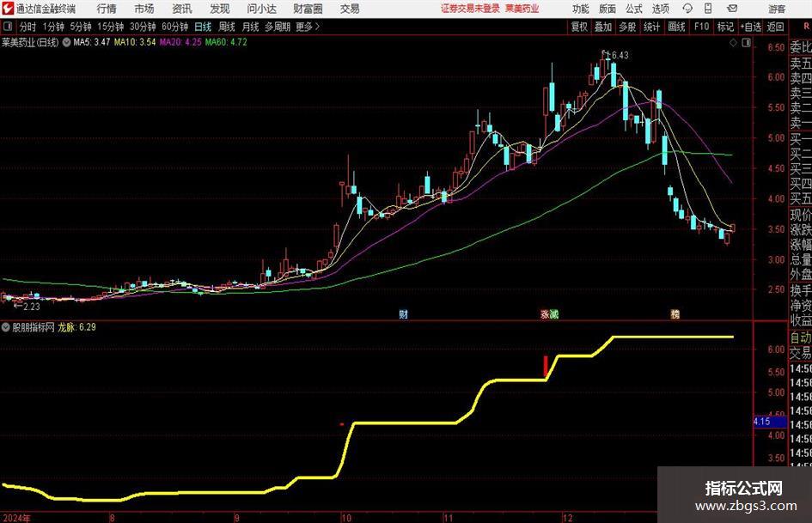Open the 发现 menu
812x523 pixels.
(x=220, y=9)
